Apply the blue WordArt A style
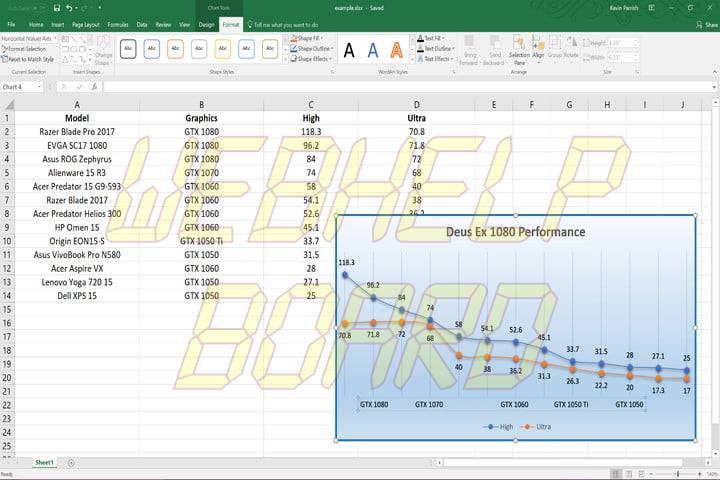 (373, 50)
